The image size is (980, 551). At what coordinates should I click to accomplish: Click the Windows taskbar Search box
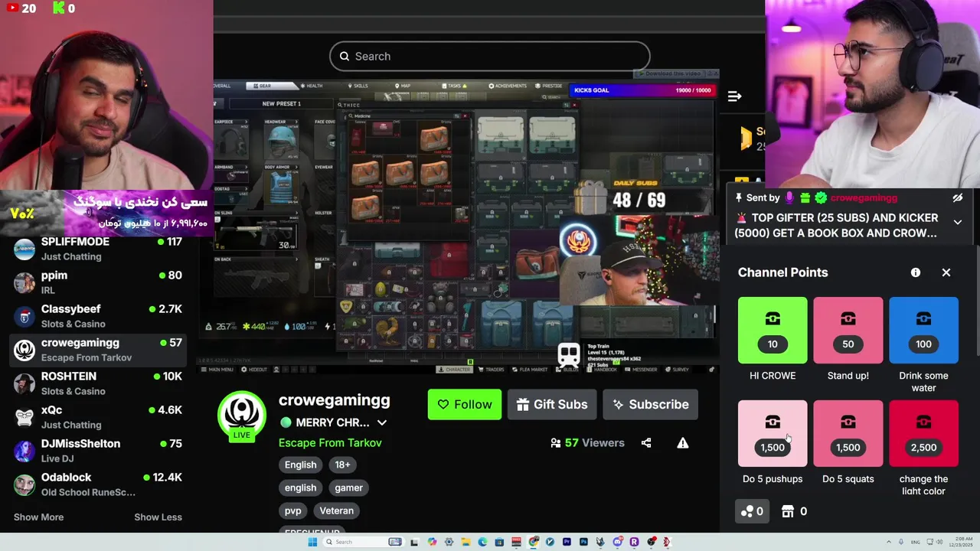364,542
